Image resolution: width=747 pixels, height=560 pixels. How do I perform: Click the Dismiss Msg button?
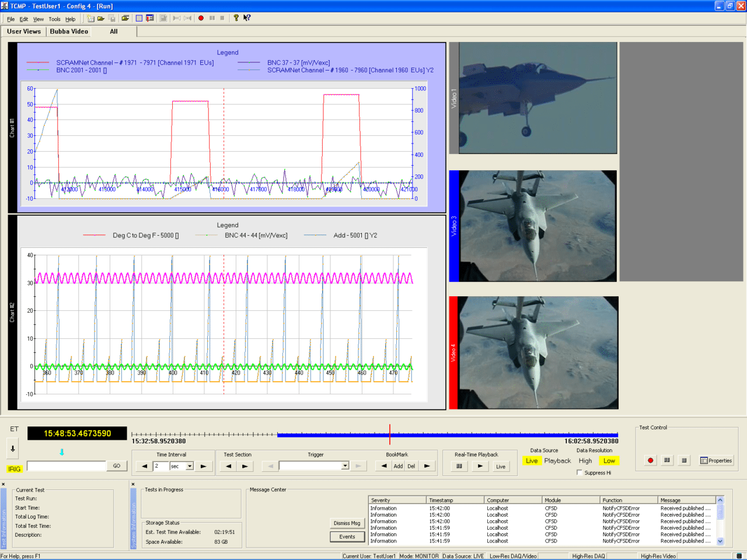pos(347,523)
